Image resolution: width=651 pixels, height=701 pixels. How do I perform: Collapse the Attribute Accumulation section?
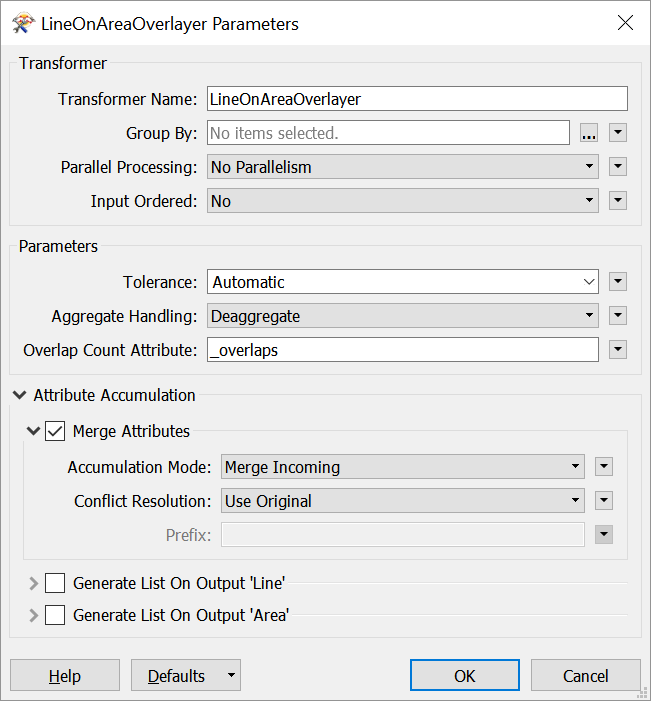(x=20, y=395)
